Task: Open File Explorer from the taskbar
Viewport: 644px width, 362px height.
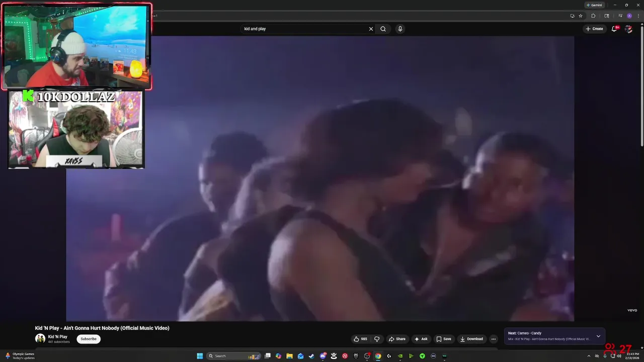Action: (x=289, y=356)
